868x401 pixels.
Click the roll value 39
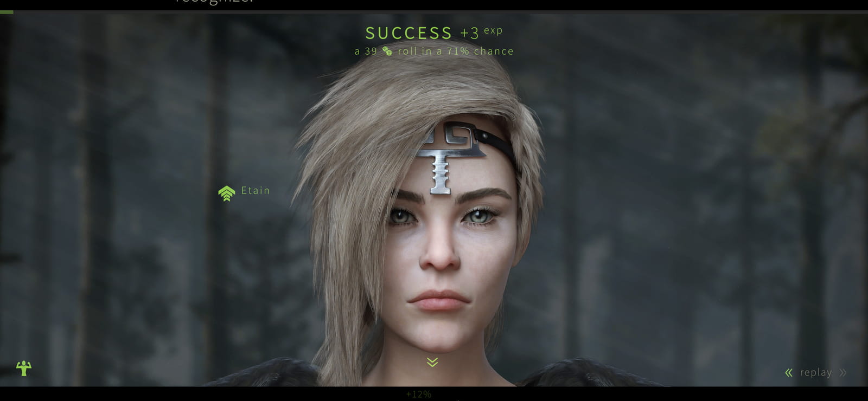371,51
